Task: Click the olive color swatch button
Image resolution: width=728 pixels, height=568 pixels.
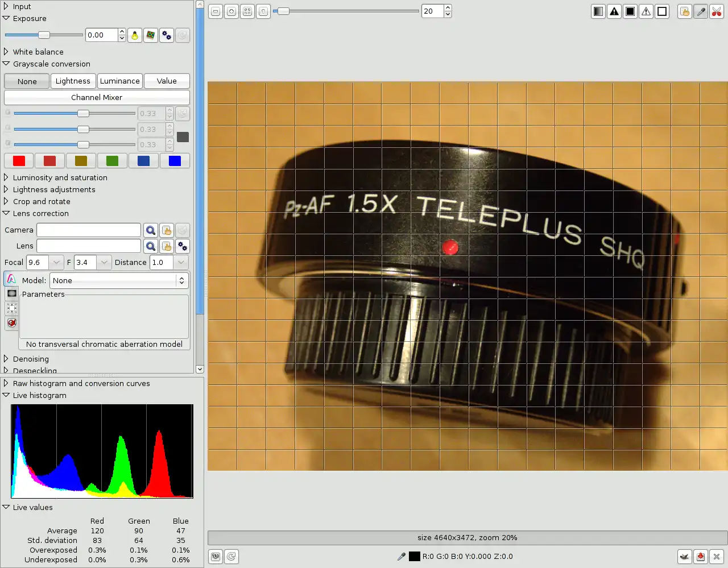Action: click(x=81, y=161)
